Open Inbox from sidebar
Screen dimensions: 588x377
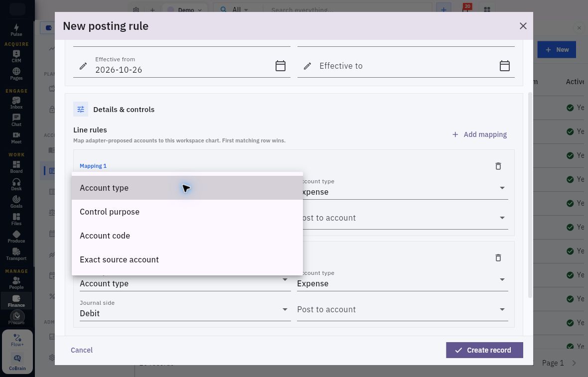(16, 103)
